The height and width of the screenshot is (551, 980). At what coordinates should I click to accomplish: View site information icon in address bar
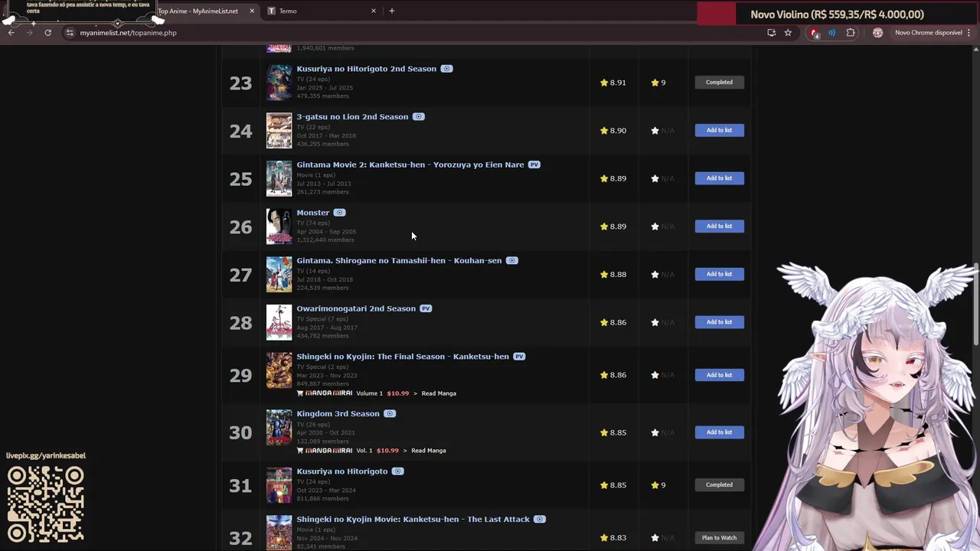click(x=69, y=33)
